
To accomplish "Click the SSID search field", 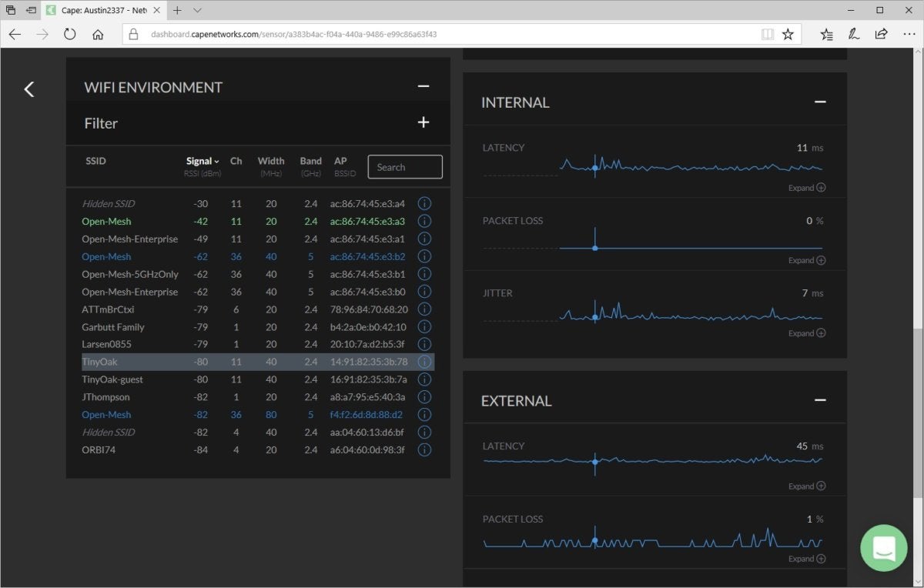I will click(405, 167).
